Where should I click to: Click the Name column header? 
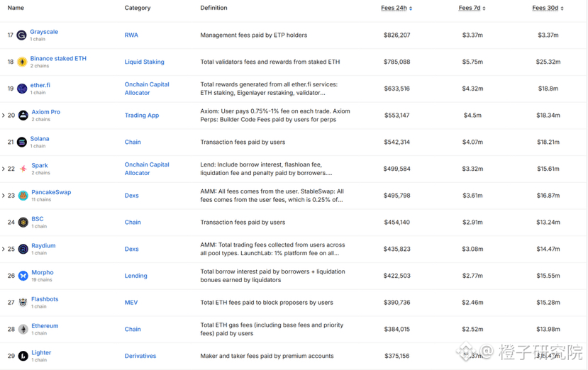click(x=16, y=8)
